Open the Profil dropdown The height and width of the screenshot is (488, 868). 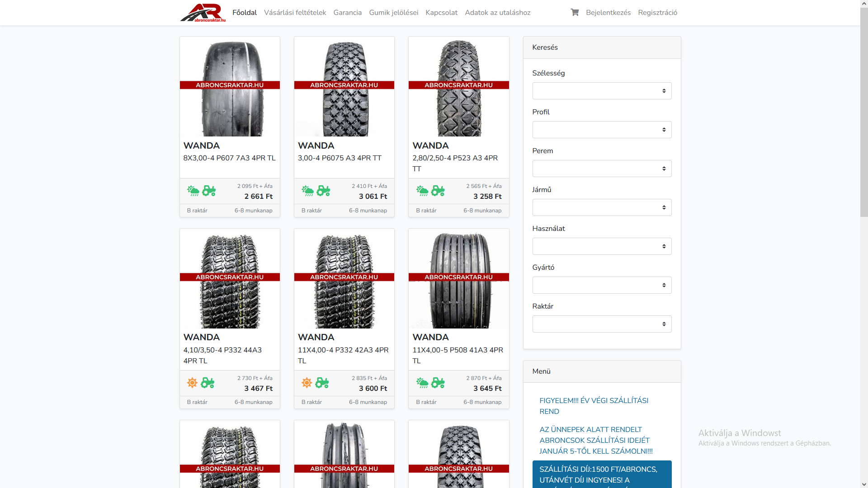[x=602, y=130]
